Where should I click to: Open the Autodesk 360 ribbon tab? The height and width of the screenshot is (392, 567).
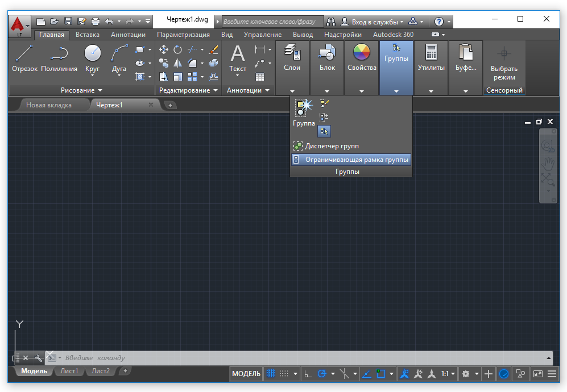(393, 35)
